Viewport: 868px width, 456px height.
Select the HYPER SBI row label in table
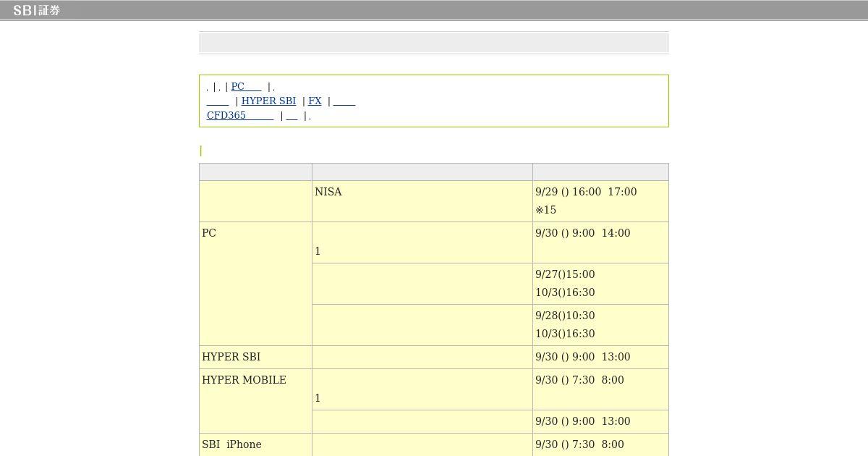[231, 357]
